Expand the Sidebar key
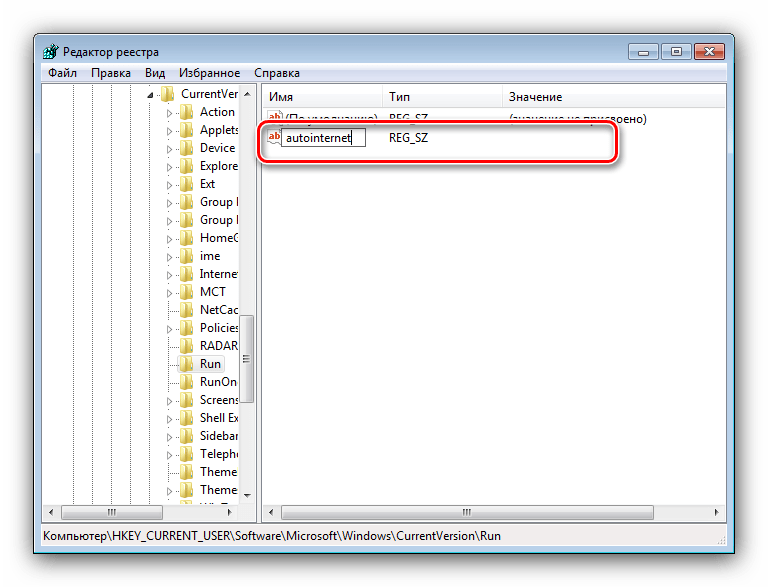Image resolution: width=768 pixels, height=587 pixels. coord(169,437)
